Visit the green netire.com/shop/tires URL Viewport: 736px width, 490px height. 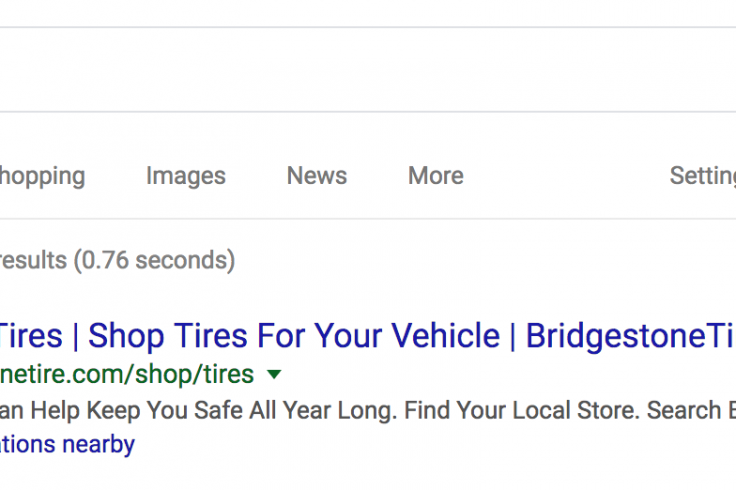127,374
